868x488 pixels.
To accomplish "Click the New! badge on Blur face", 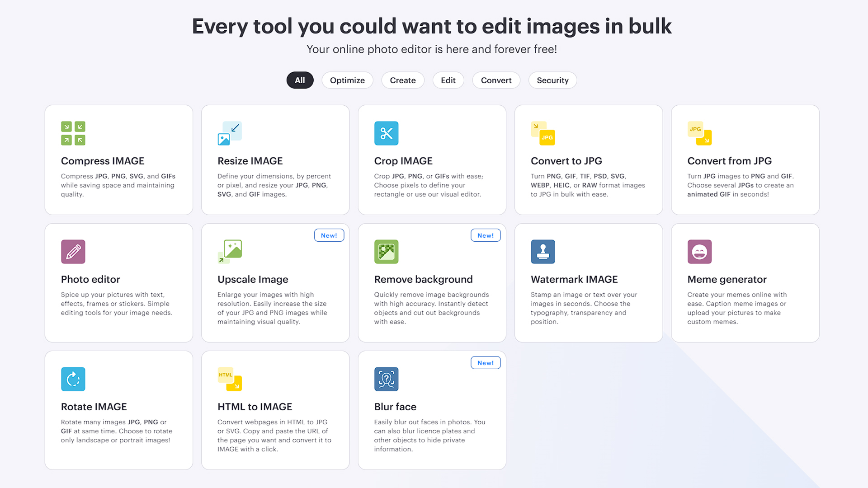I will point(486,363).
